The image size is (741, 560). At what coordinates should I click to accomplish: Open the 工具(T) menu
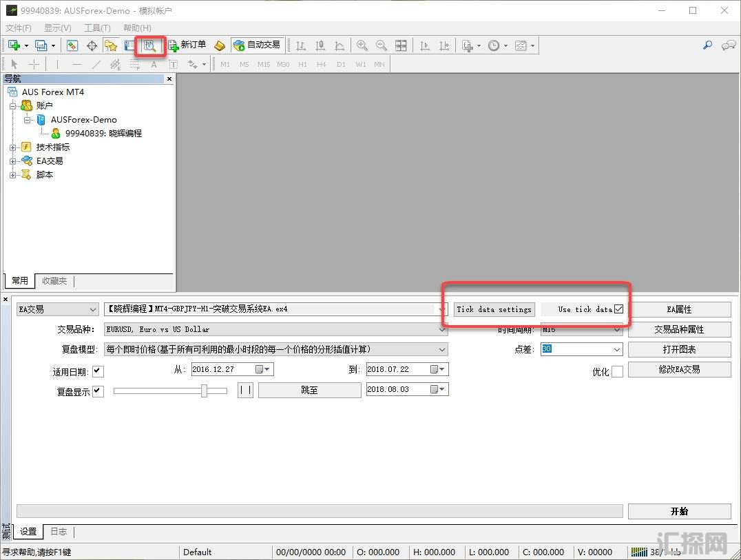(97, 28)
